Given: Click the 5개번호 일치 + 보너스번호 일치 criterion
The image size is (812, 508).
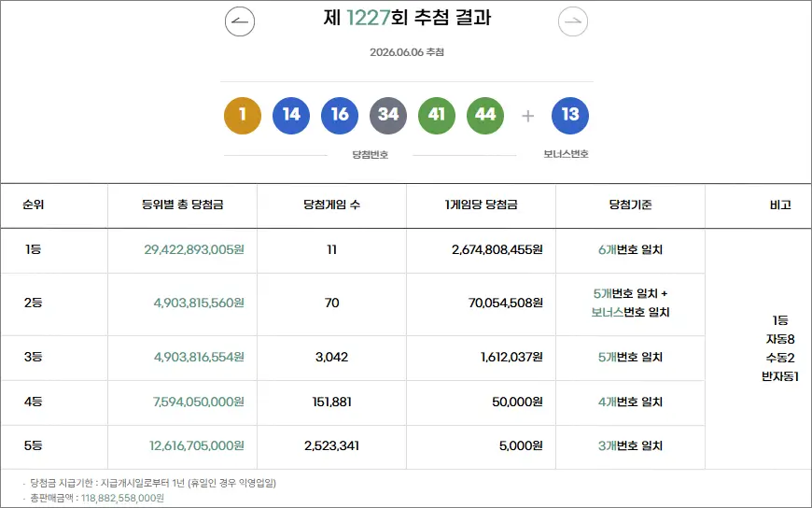Looking at the screenshot, I should (x=630, y=303).
